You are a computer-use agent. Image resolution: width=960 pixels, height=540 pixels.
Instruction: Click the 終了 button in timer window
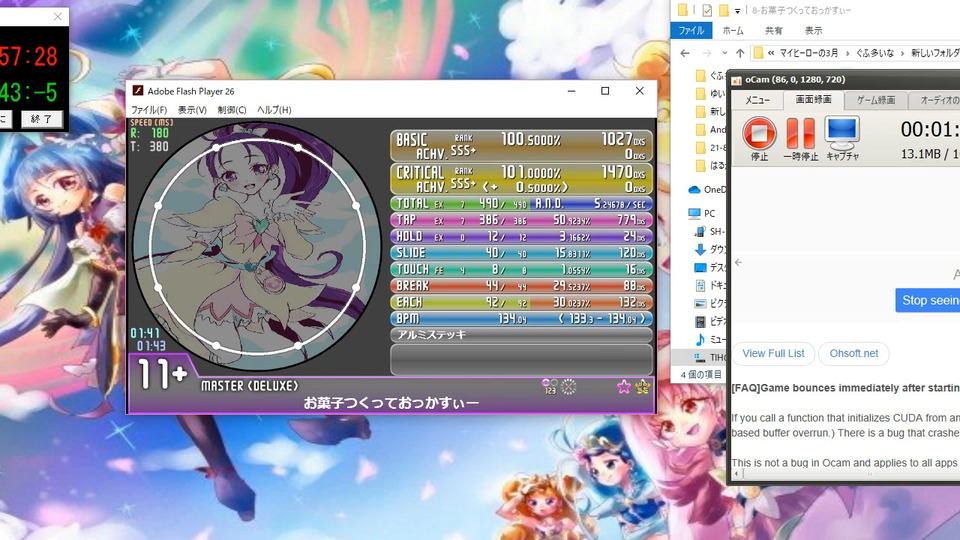pyautogui.click(x=41, y=119)
